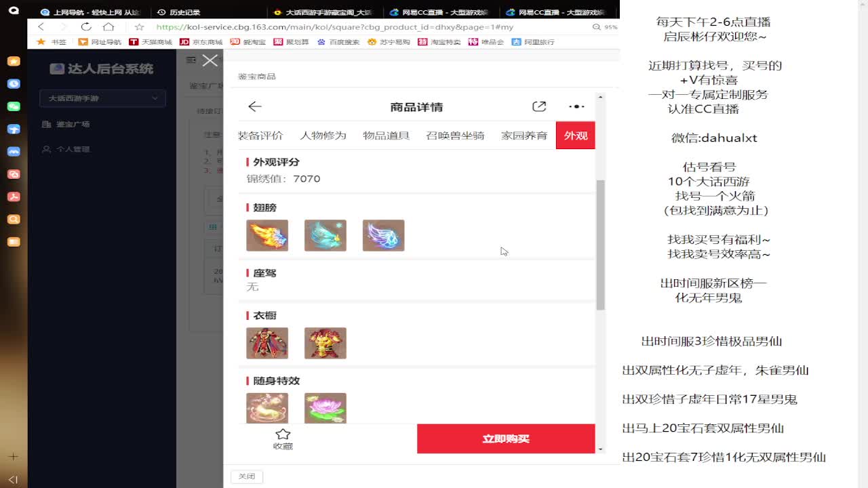Click the orange search icon in dock
The height and width of the screenshot is (488, 868).
(14, 220)
